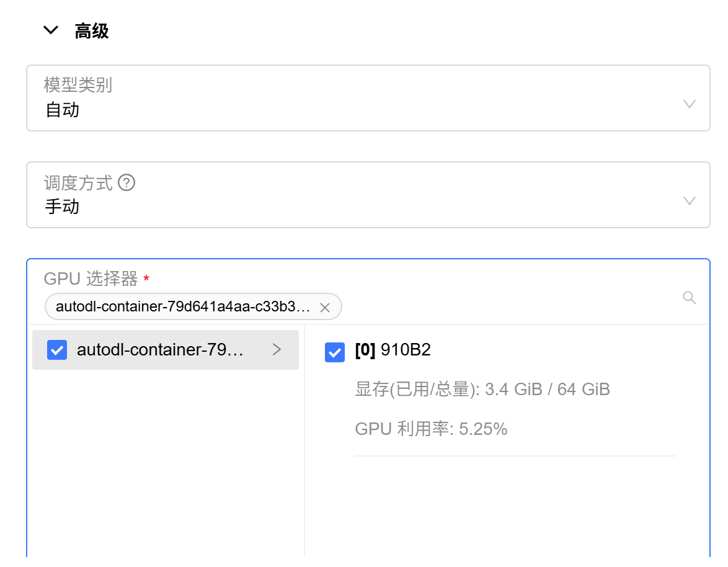Click the GPU 利用率 5.25% line
The image size is (728, 567).
click(x=431, y=429)
